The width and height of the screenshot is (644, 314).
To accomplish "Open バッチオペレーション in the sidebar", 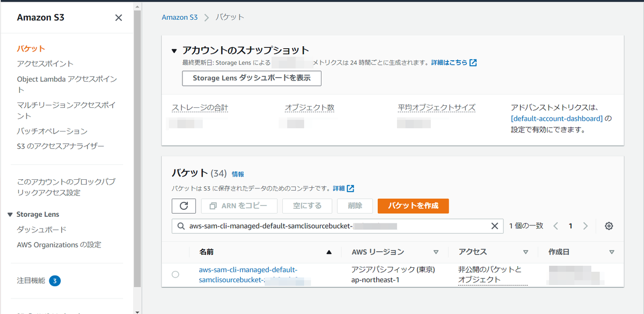I will tap(52, 131).
